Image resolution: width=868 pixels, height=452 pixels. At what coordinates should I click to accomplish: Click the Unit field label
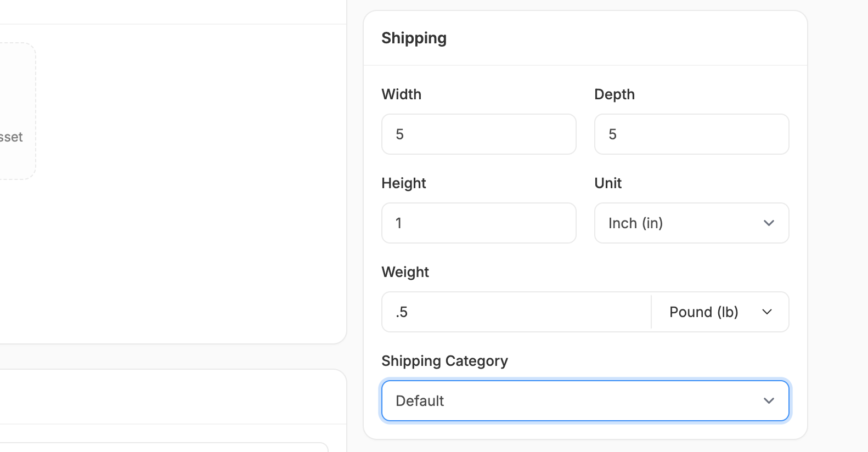click(x=608, y=183)
